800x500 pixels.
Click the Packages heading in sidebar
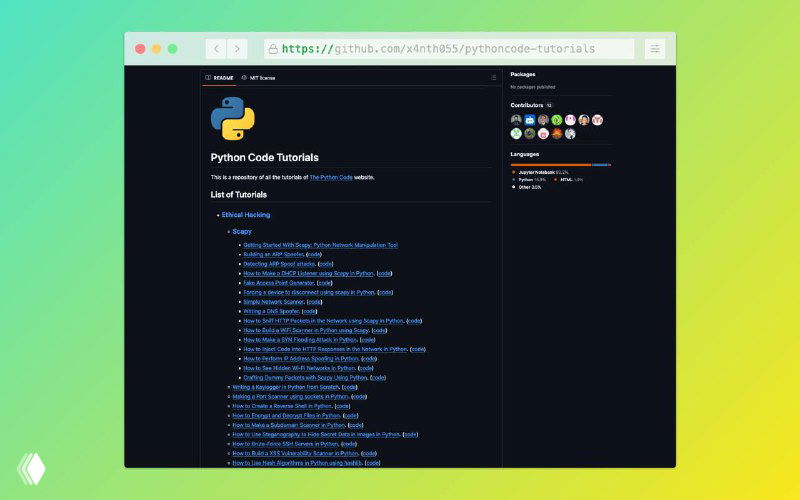(522, 74)
